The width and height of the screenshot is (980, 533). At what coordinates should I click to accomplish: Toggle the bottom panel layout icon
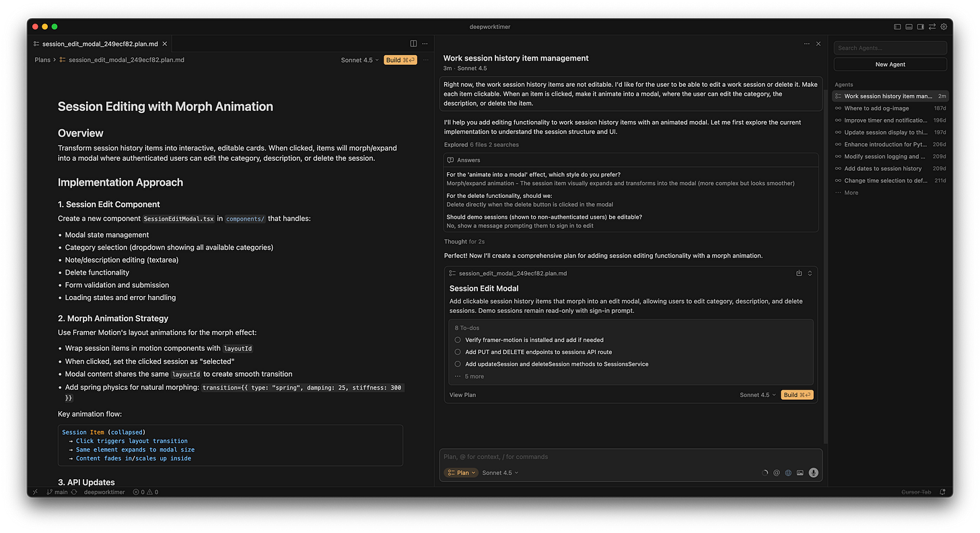click(909, 27)
